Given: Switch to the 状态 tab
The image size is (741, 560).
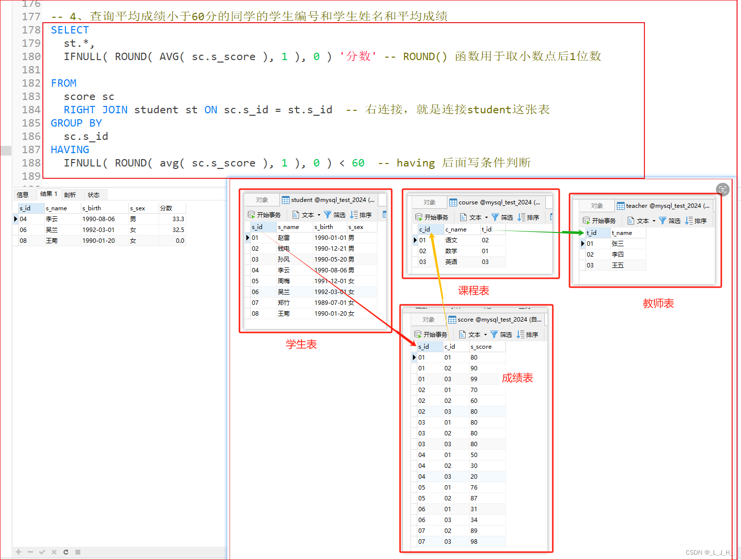Looking at the screenshot, I should pyautogui.click(x=94, y=195).
